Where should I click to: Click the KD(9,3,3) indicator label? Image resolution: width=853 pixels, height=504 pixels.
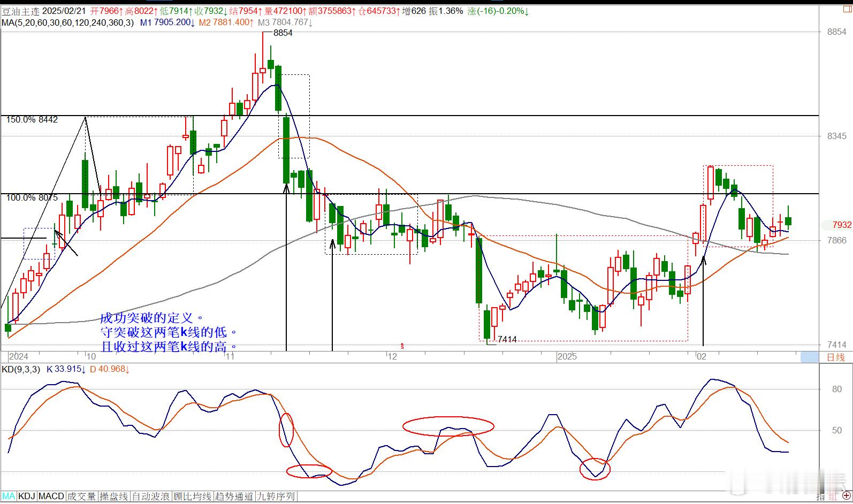[21, 369]
